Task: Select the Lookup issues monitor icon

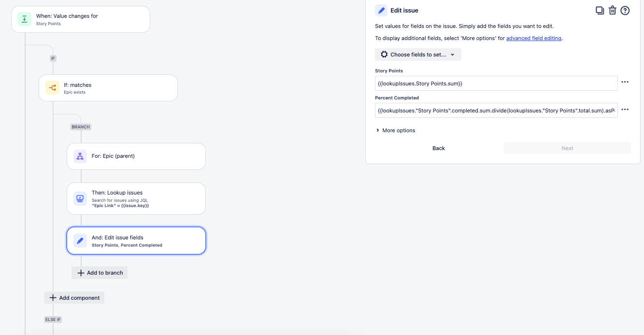Action: click(x=80, y=198)
